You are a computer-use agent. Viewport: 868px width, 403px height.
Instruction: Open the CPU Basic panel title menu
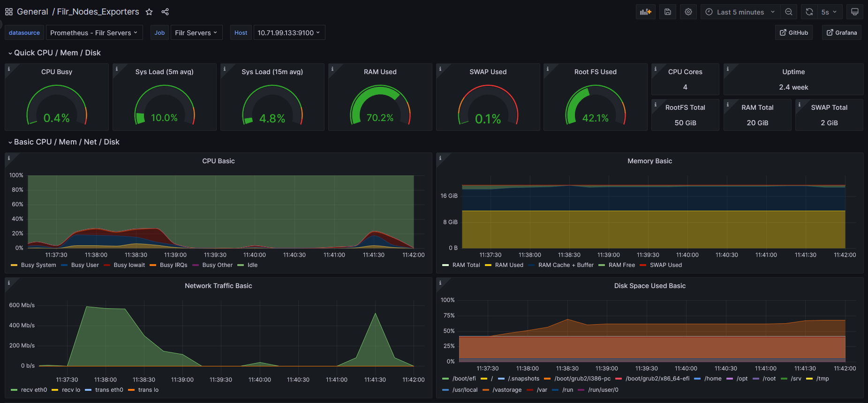coord(218,161)
